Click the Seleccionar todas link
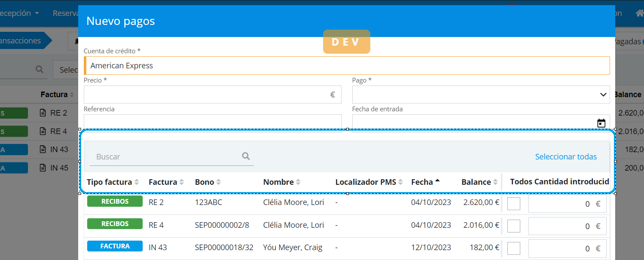This screenshot has height=260, width=644. point(565,157)
